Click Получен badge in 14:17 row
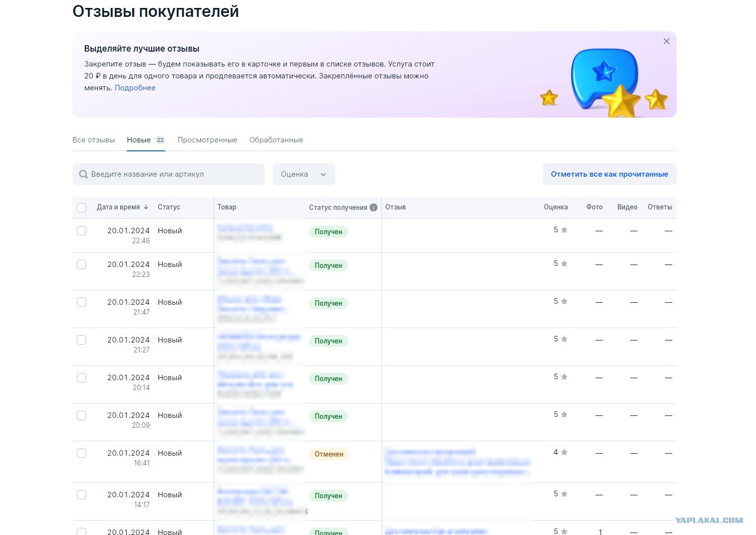Screen dimensions: 756x535 [x=328, y=496]
